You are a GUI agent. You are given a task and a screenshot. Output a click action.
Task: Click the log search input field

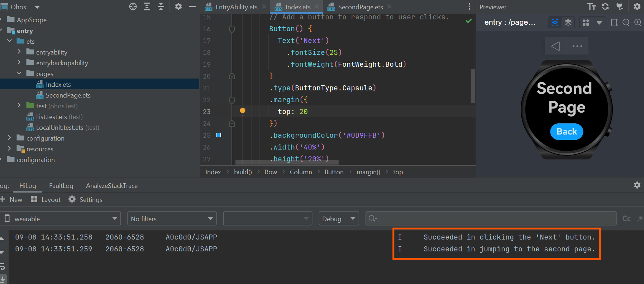pyautogui.click(x=491, y=218)
